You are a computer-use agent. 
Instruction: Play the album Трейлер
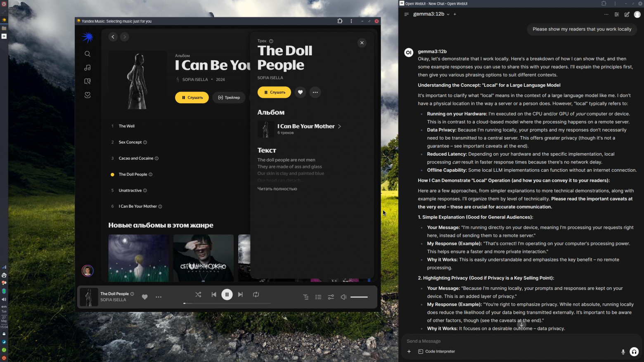coord(229,97)
